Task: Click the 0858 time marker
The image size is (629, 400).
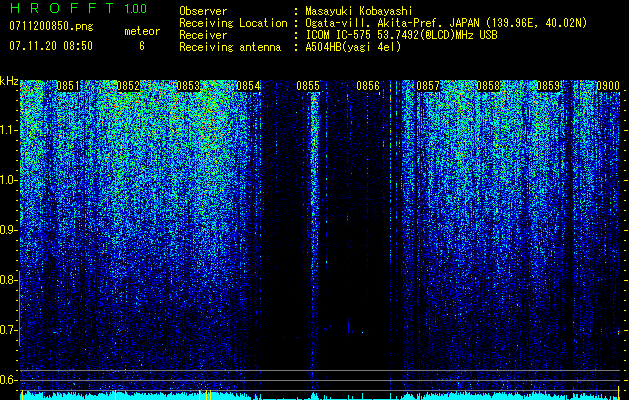Action: pyautogui.click(x=488, y=86)
